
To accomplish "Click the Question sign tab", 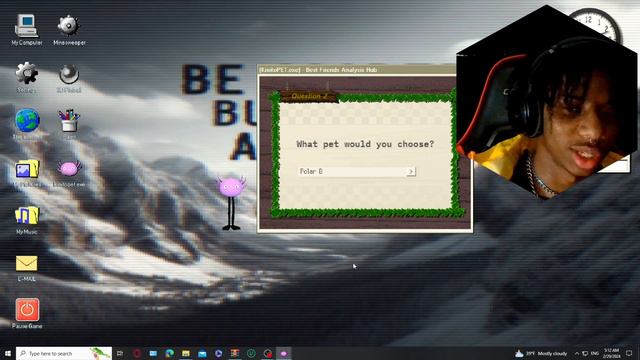I will pyautogui.click(x=309, y=96).
